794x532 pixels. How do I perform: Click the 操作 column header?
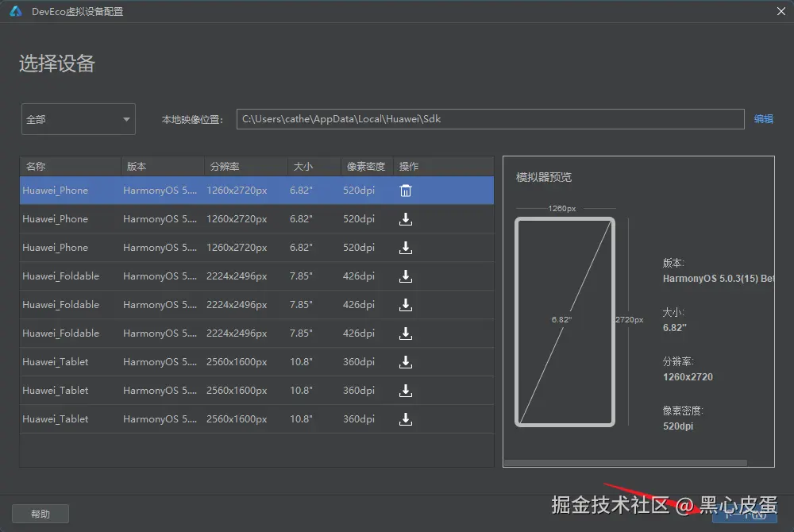click(x=444, y=166)
